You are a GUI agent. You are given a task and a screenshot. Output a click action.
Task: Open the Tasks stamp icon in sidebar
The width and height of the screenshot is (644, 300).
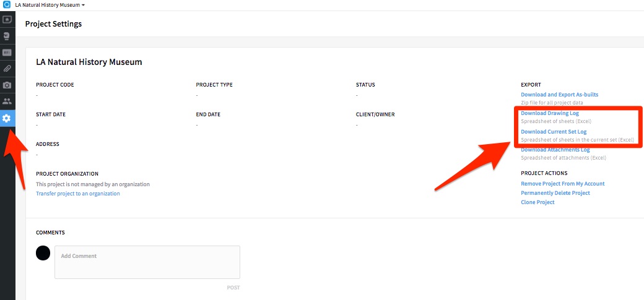click(7, 36)
